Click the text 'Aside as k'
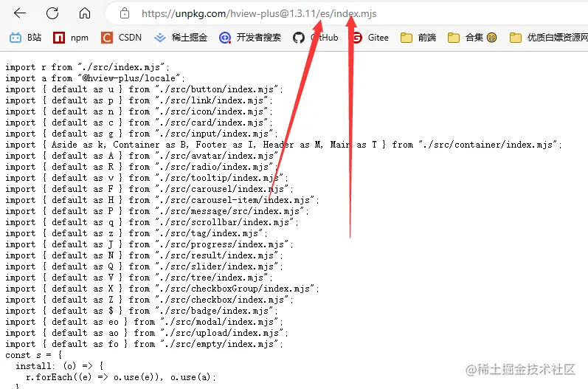Screen dimensions: 588x389 pyautogui.click(x=78, y=145)
